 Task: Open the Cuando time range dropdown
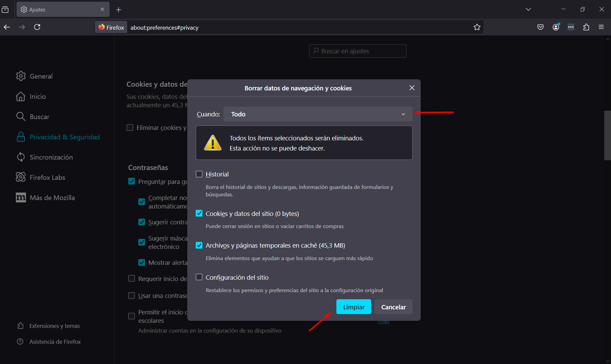(318, 114)
